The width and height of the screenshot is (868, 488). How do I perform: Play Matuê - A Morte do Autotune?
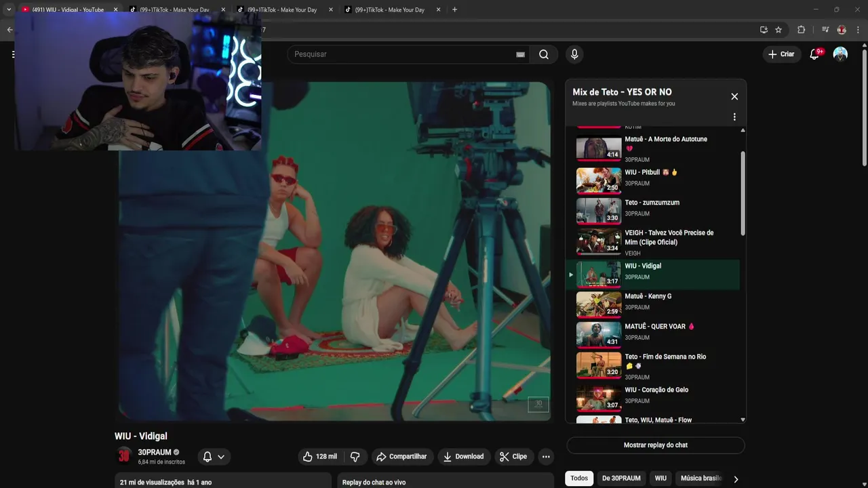pos(652,148)
